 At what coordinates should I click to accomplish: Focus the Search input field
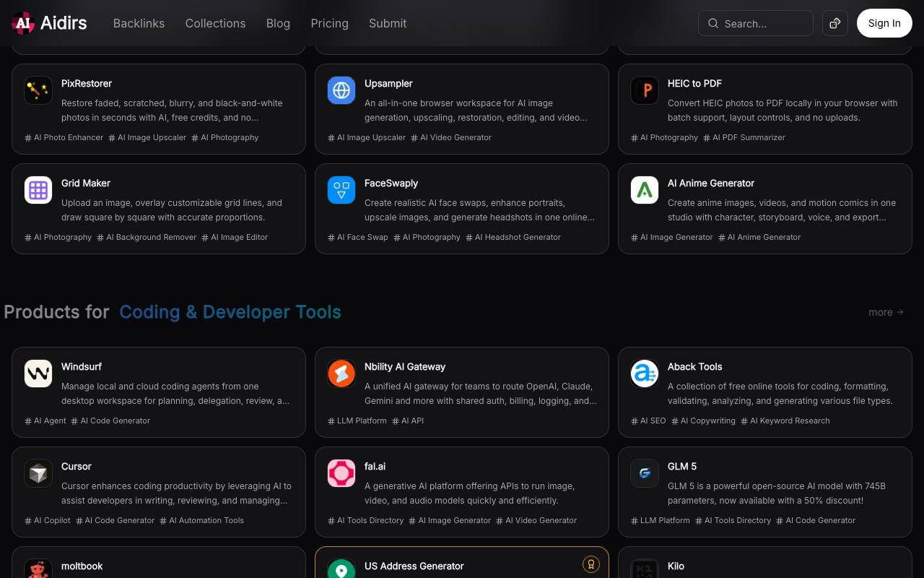coord(756,23)
